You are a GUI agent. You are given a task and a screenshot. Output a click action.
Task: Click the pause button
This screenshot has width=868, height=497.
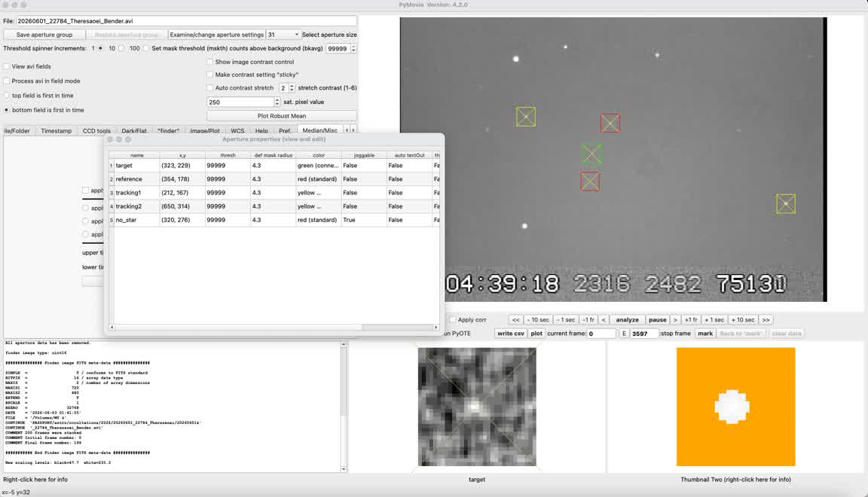pyautogui.click(x=657, y=320)
